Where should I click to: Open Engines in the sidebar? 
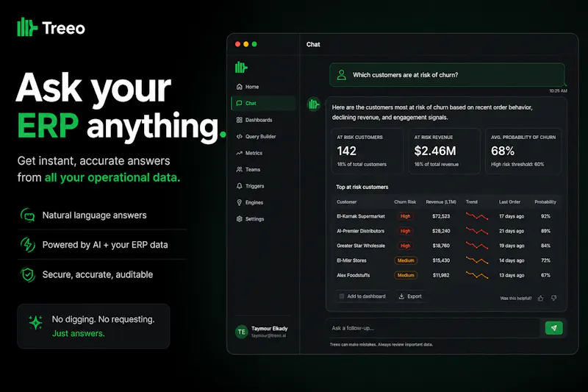263,202
